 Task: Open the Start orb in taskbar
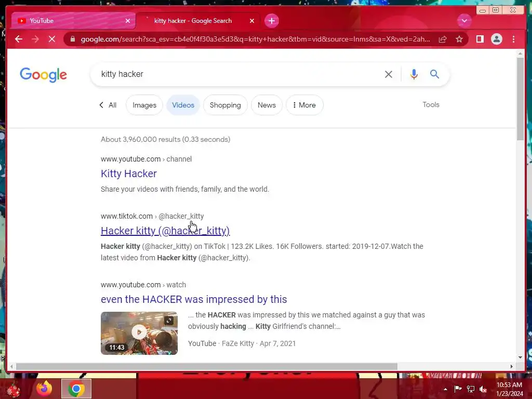14,390
